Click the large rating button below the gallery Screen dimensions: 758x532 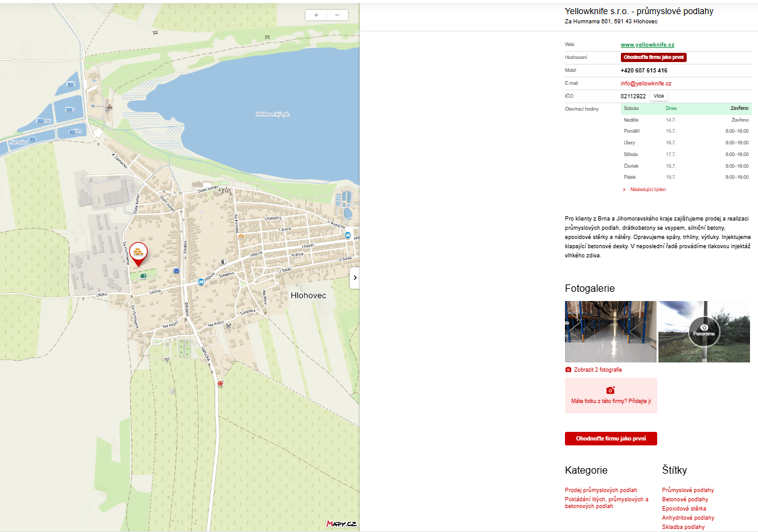(611, 439)
